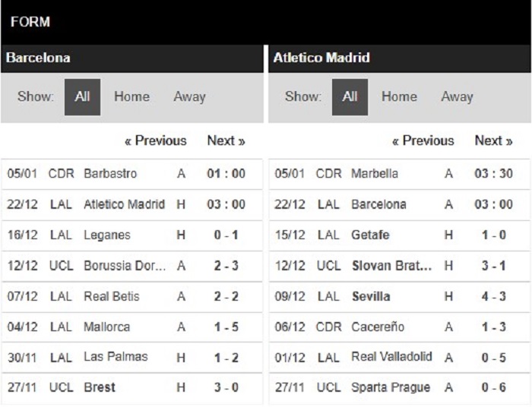Open Previous Atletico Madrid matches page
The height and width of the screenshot is (407, 532).
point(423,140)
